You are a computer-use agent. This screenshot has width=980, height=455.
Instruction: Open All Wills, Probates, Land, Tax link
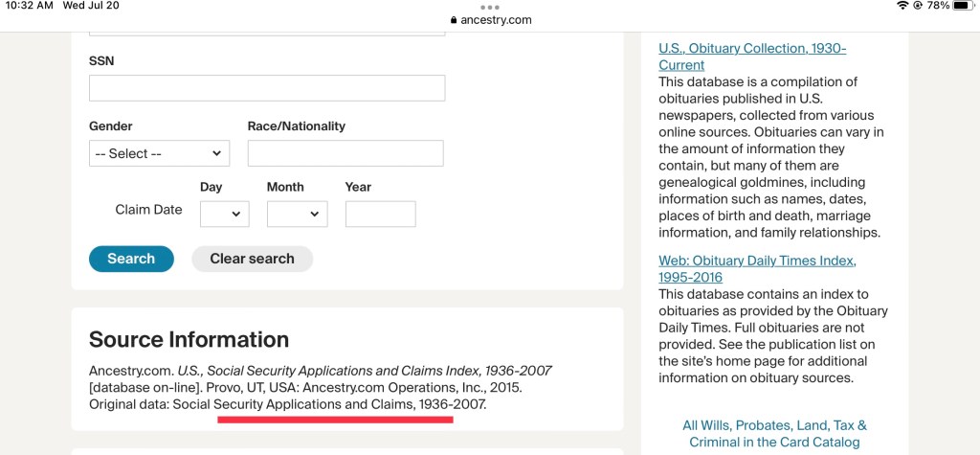774,434
